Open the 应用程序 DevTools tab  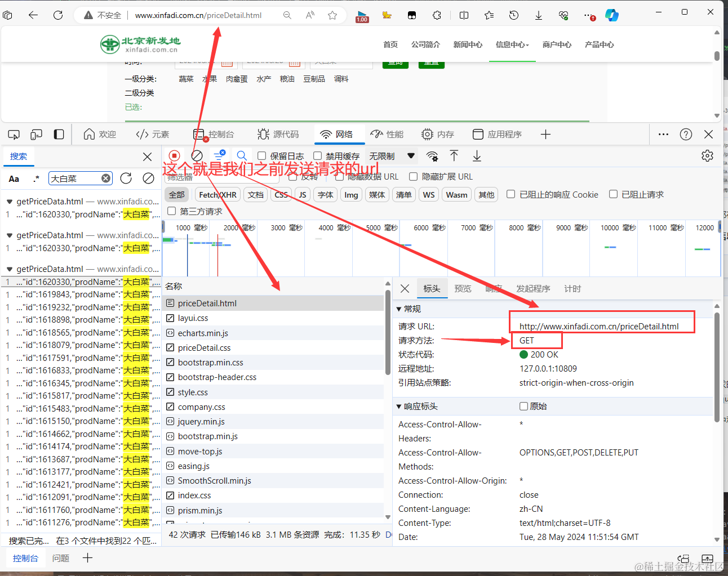[497, 134]
